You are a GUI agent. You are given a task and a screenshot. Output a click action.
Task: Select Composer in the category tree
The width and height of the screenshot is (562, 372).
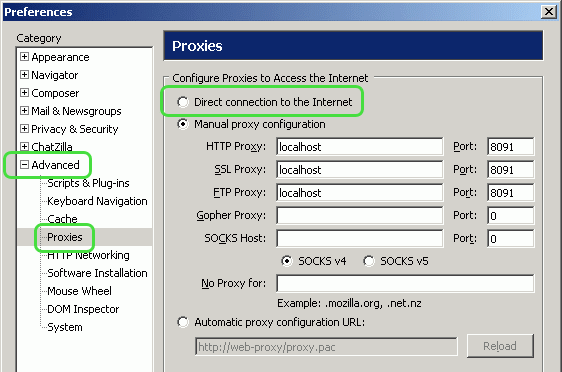[55, 93]
